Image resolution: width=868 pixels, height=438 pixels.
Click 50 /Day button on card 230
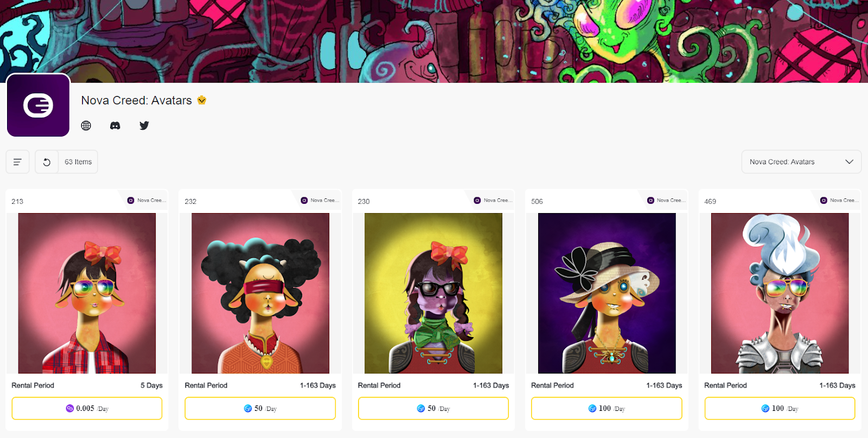click(x=433, y=409)
